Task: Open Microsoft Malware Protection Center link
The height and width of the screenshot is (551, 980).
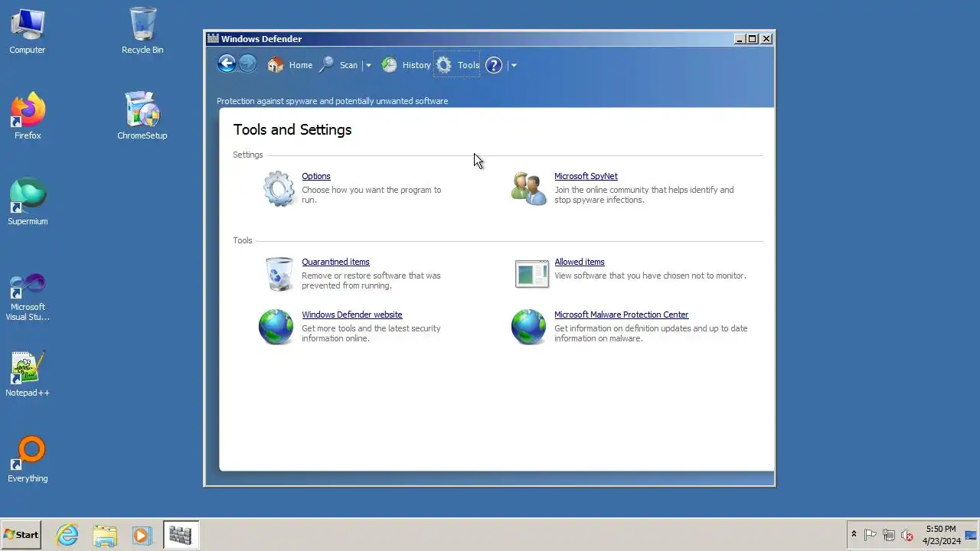Action: coord(622,315)
